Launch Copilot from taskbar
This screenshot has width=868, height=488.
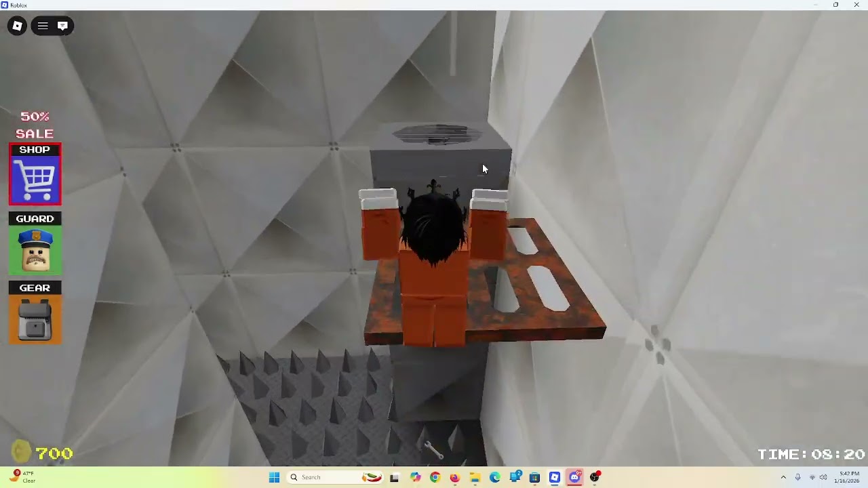pos(415,477)
